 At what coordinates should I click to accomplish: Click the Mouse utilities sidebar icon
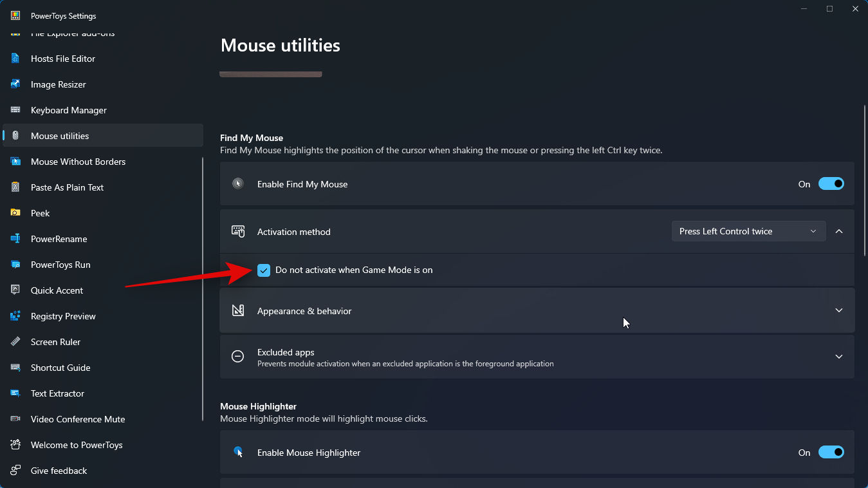tap(15, 136)
